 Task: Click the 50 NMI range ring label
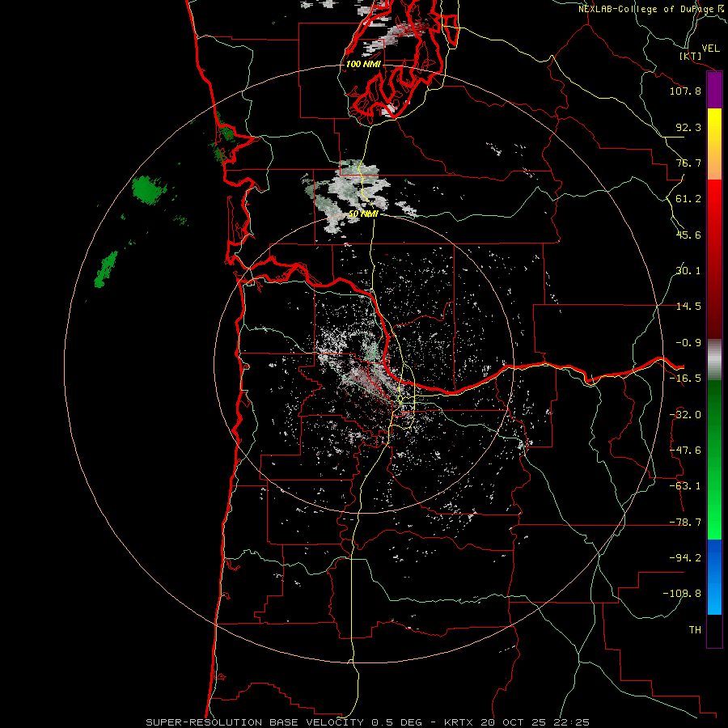click(363, 214)
